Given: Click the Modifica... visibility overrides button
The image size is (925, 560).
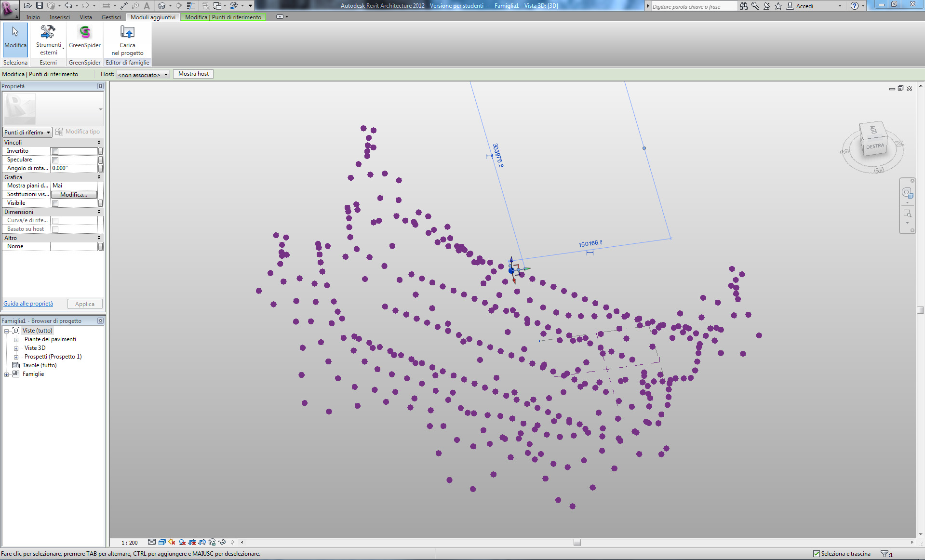Looking at the screenshot, I should [x=74, y=195].
